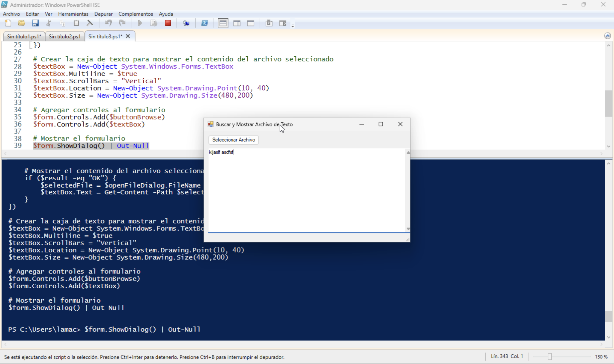Paste clipboard contents using the Paste icon

point(76,23)
